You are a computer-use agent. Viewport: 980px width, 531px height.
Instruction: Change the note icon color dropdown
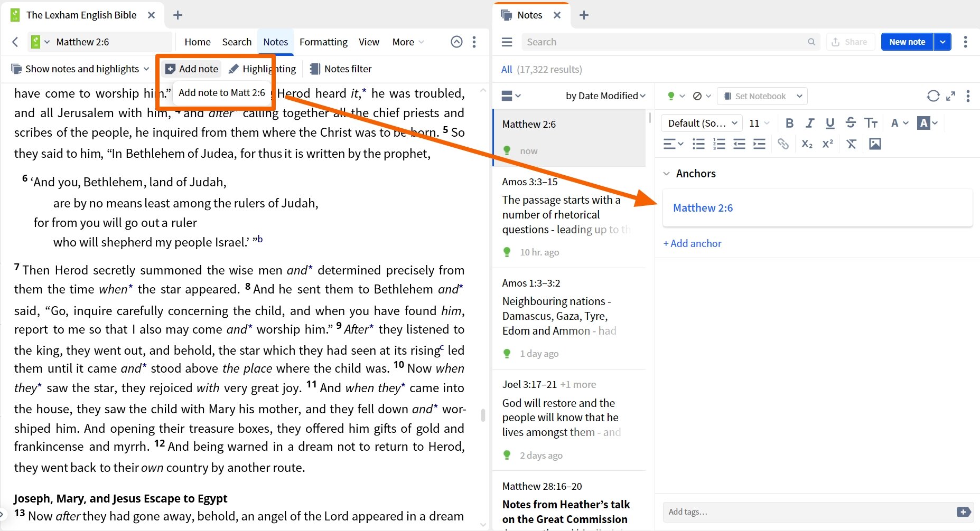(x=676, y=96)
